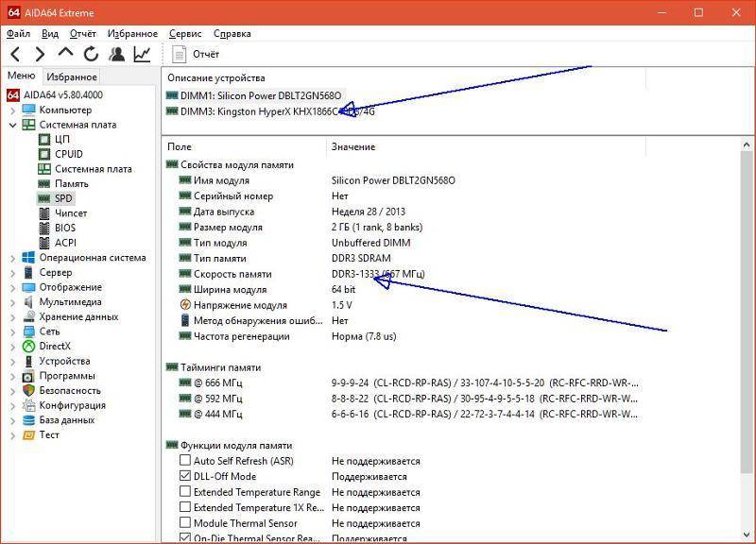Open the Справка menu
Screen dimensions: 756x544
coord(232,34)
